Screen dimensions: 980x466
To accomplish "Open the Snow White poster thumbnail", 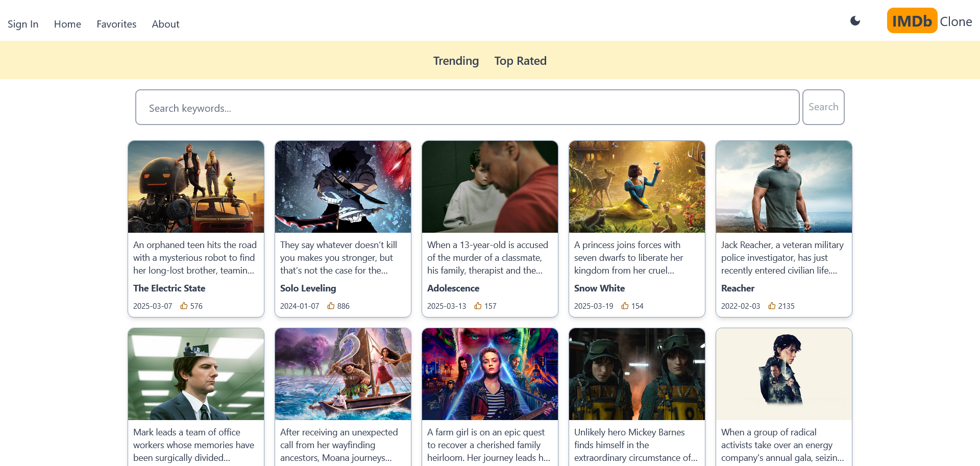I will [637, 187].
